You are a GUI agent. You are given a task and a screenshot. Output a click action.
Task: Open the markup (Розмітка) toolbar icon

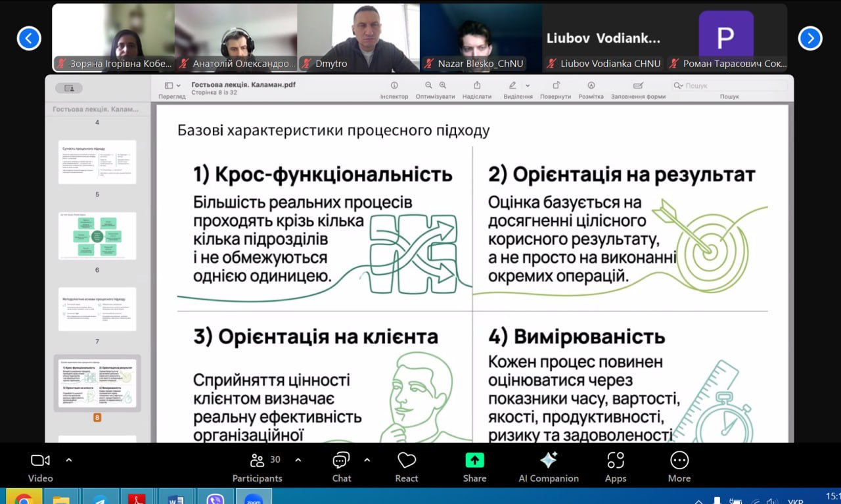591,85
